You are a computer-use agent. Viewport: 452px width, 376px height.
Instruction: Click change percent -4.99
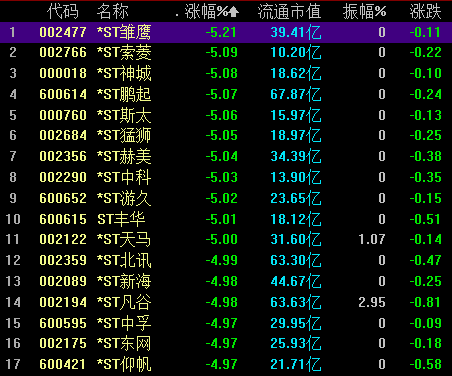point(221,260)
